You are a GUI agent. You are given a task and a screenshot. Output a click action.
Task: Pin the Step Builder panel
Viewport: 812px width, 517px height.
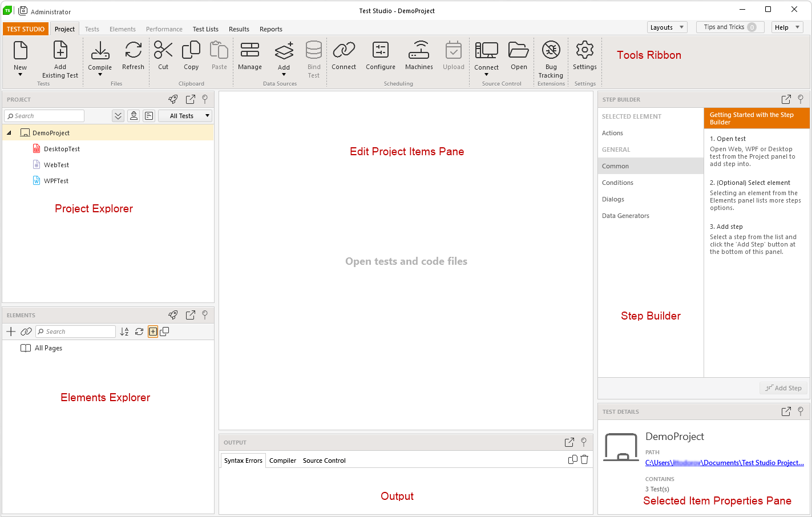[801, 99]
